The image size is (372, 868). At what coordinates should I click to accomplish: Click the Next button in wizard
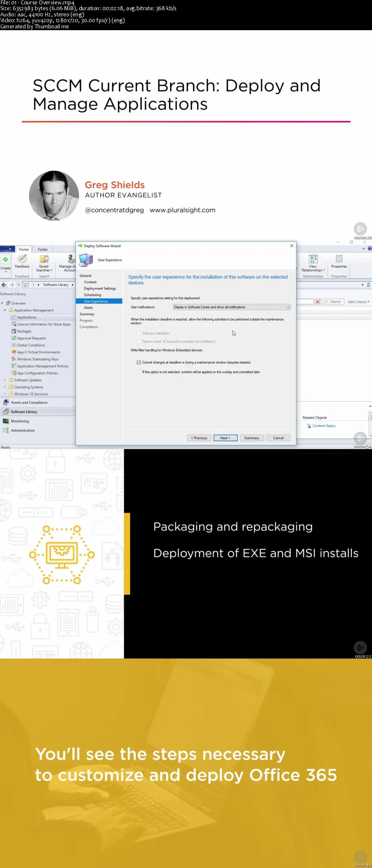[226, 438]
